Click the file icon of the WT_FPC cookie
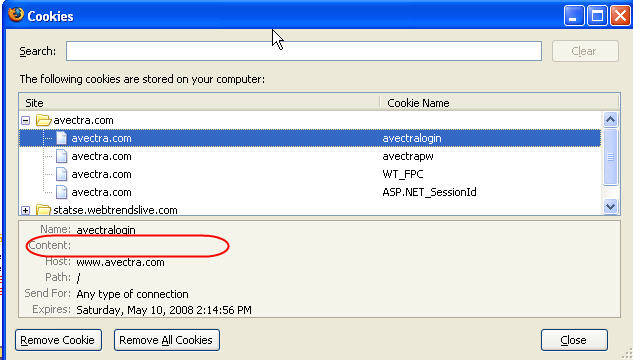Viewport: 633px width, 360px height. click(61, 174)
